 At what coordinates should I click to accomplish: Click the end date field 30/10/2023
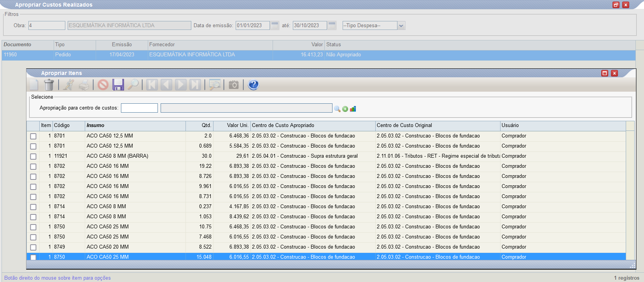[x=310, y=26]
